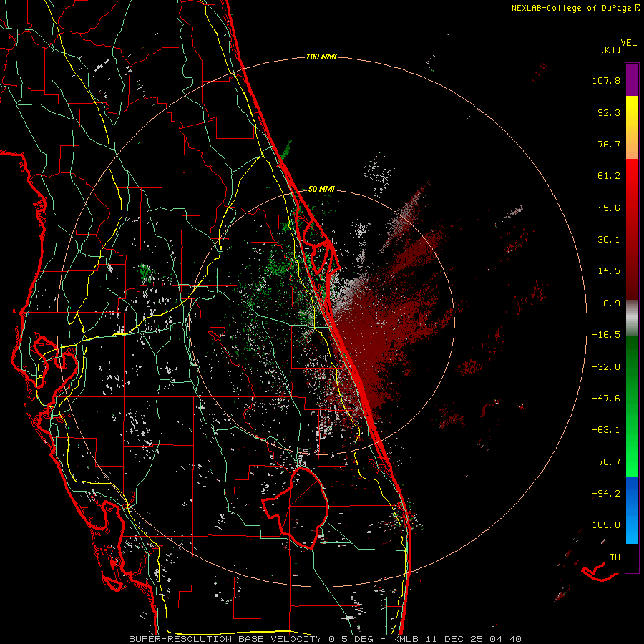The width and height of the screenshot is (644, 644).
Task: Click the 100 NMI range ring label
Action: coord(321,57)
